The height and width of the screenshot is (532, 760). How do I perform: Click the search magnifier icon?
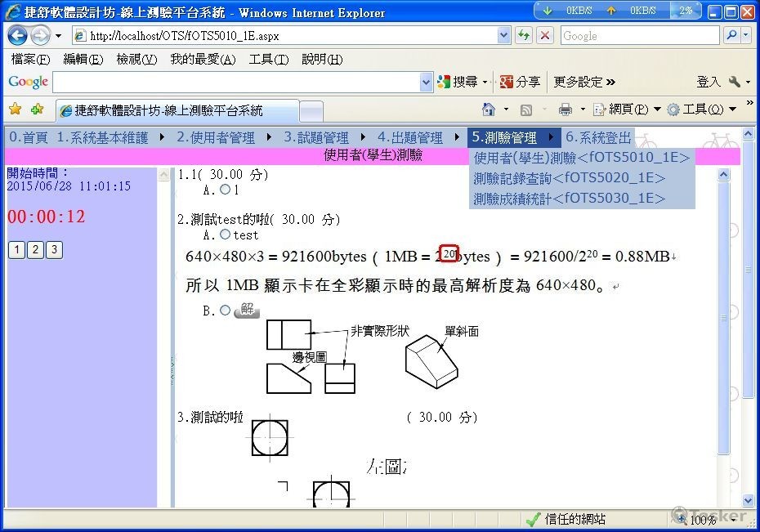(x=731, y=36)
